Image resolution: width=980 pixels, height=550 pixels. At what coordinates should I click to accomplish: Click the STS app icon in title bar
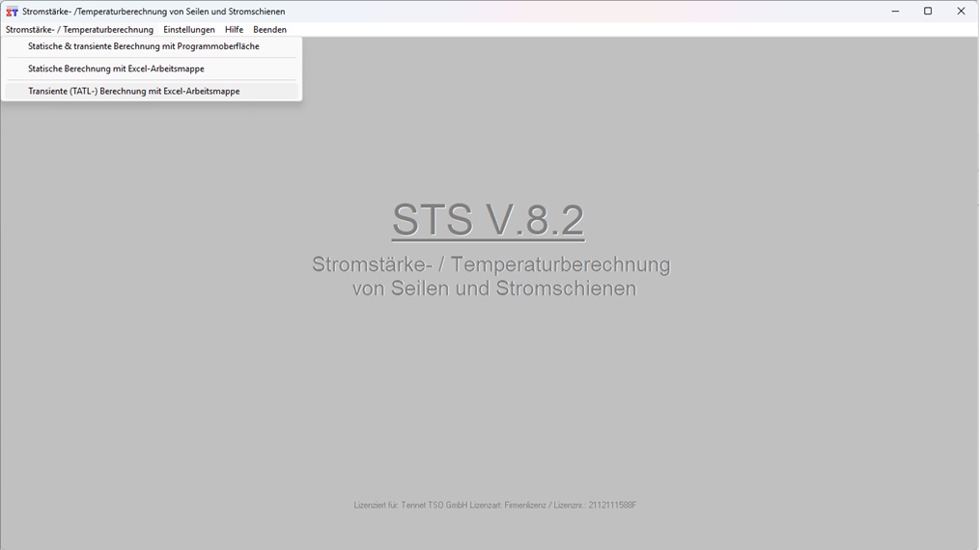(x=12, y=12)
